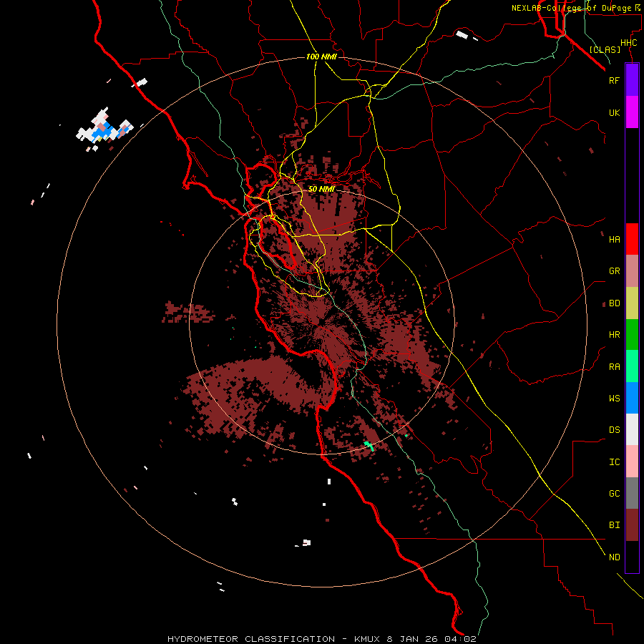The width and height of the screenshot is (644, 644).
Task: Click the GC legend label
Action: click(x=614, y=494)
